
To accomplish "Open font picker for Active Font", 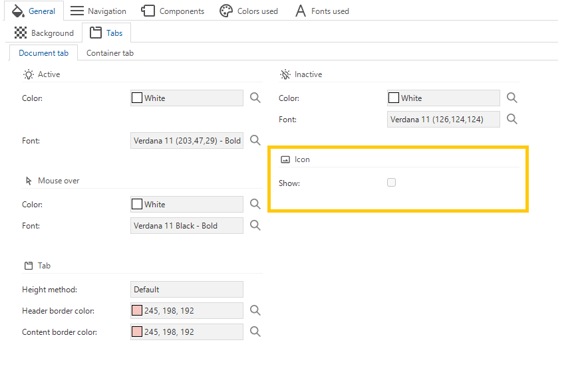I will pyautogui.click(x=255, y=140).
